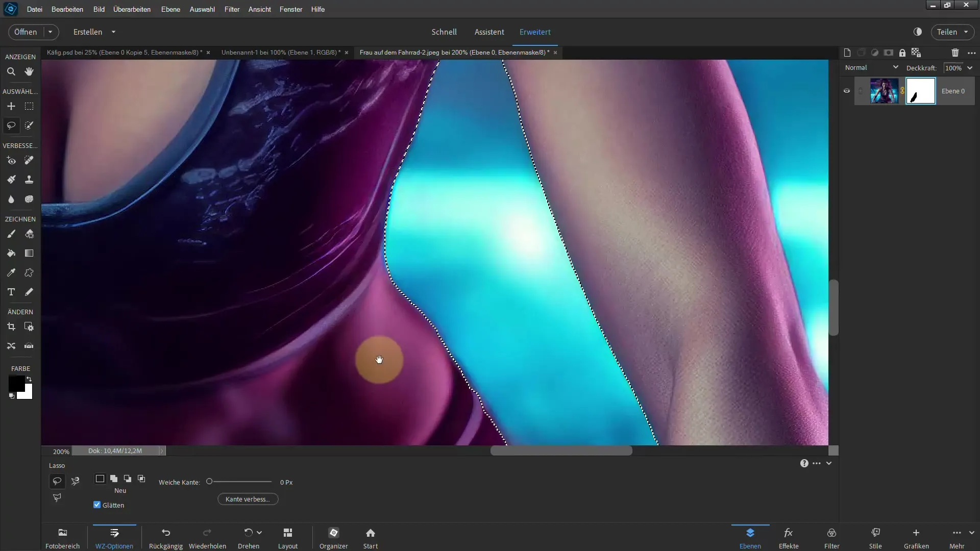980x551 pixels.
Task: Choose the Polygonal Lasso option
Action: [57, 497]
